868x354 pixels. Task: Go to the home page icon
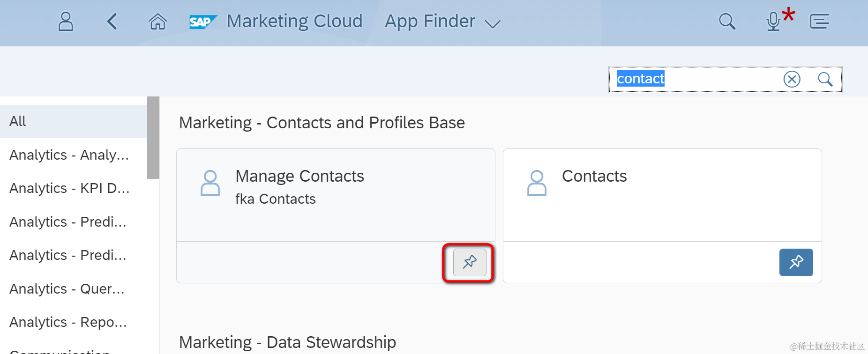pos(158,22)
